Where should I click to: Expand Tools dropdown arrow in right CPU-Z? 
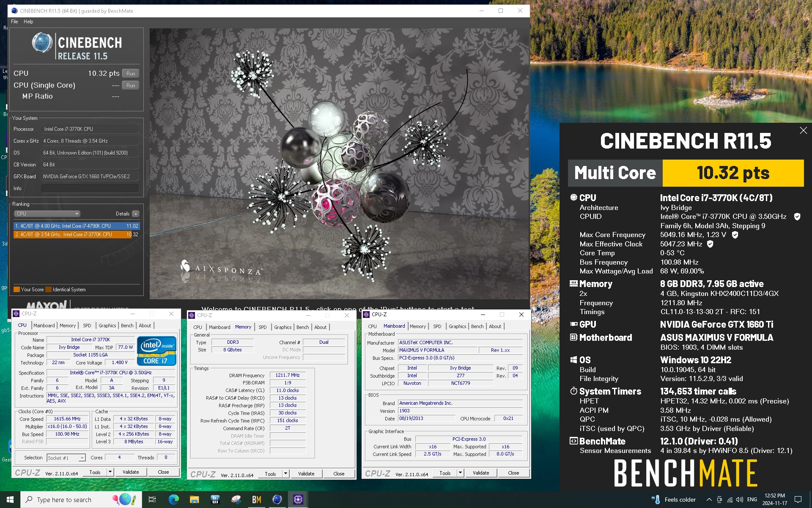pyautogui.click(x=460, y=473)
